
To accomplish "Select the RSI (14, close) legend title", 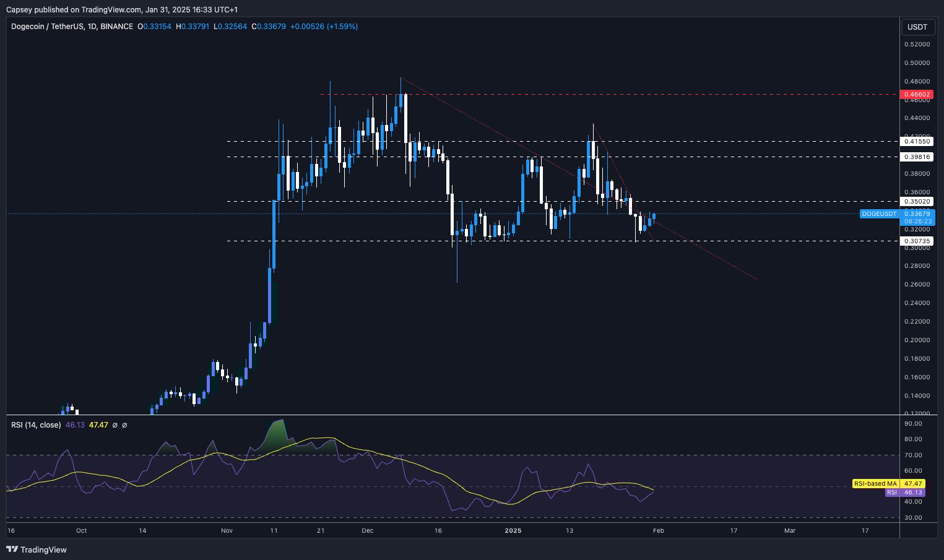I will [x=35, y=425].
